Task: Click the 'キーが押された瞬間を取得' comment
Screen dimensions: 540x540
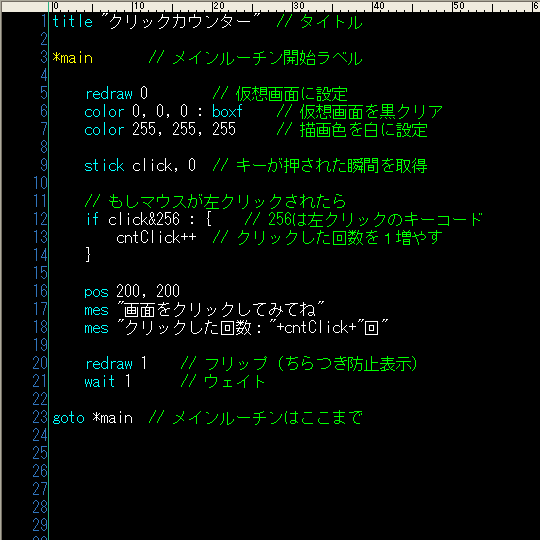Action: [x=332, y=166]
